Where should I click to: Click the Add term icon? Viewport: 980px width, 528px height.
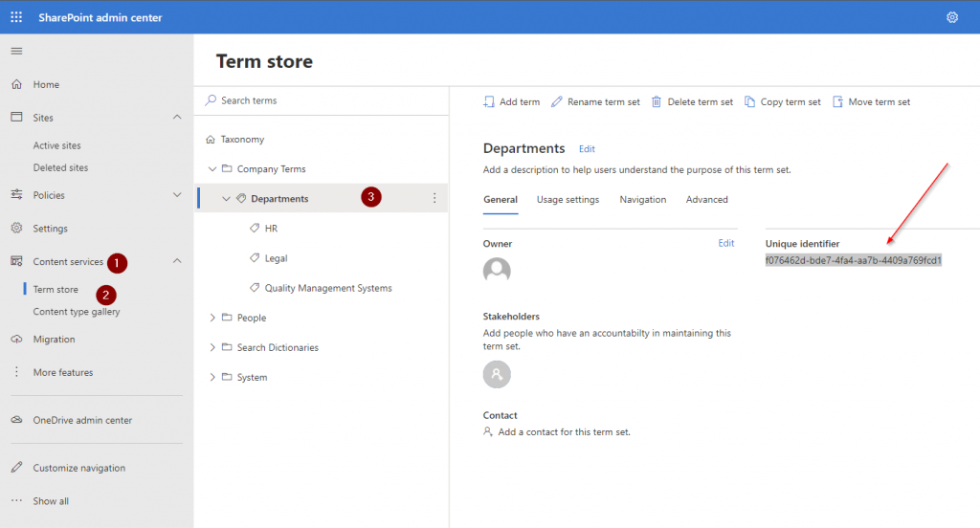[x=488, y=101]
